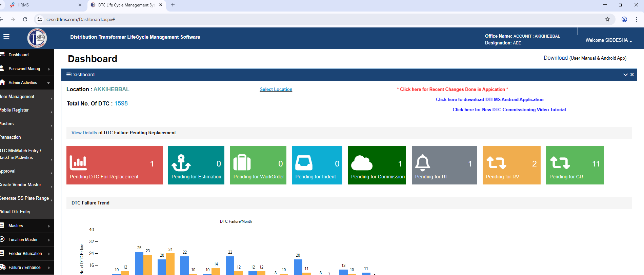Click the browser address bar URL
Image resolution: width=644 pixels, height=275 pixels.
tap(81, 19)
